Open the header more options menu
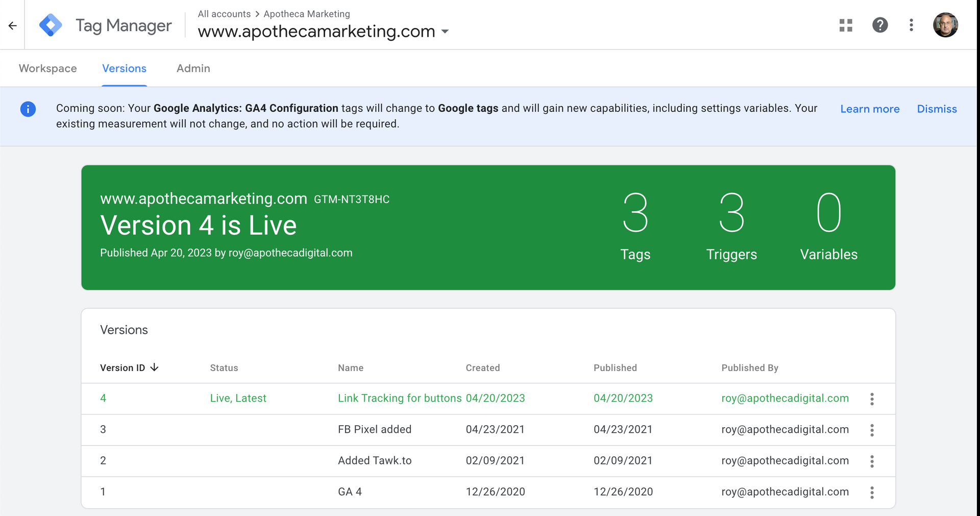The height and width of the screenshot is (516, 980). pos(911,25)
